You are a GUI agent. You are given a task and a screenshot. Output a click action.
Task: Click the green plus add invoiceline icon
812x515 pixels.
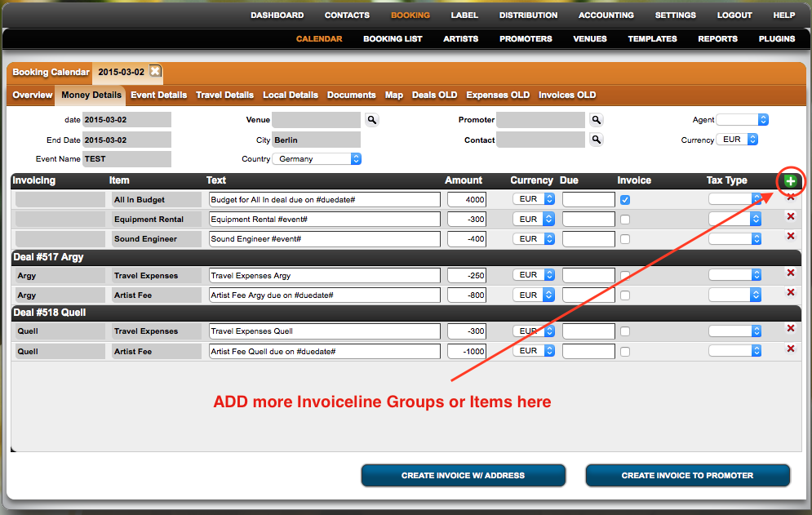(790, 181)
